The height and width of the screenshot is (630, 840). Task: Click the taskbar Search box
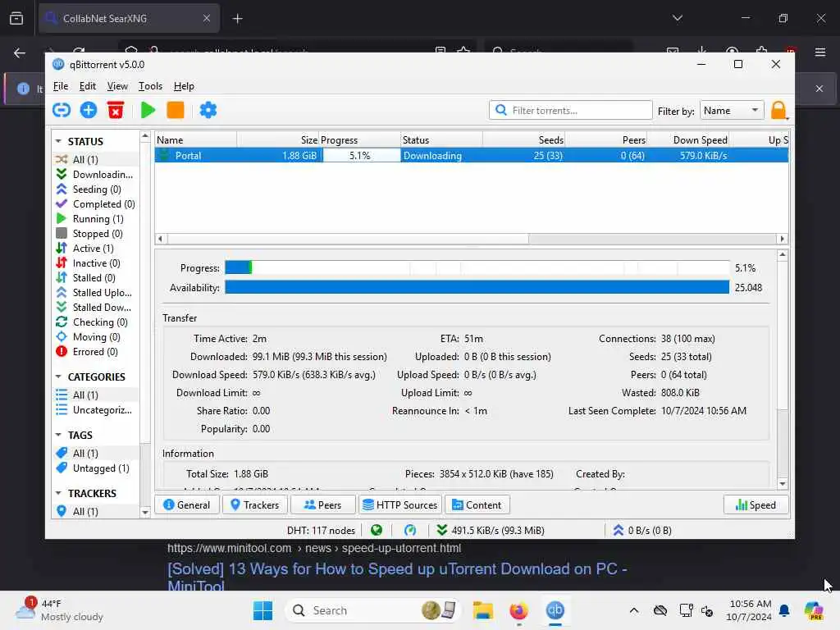tap(373, 610)
